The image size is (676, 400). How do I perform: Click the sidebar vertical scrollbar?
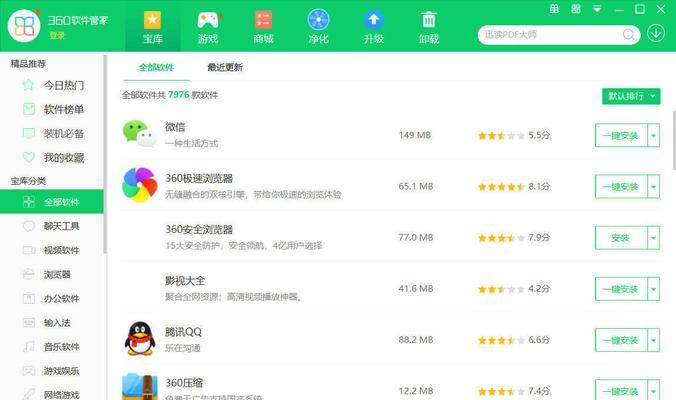click(x=105, y=154)
